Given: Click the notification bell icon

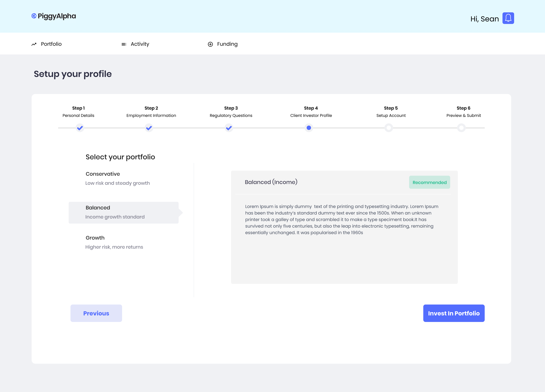Looking at the screenshot, I should (508, 18).
